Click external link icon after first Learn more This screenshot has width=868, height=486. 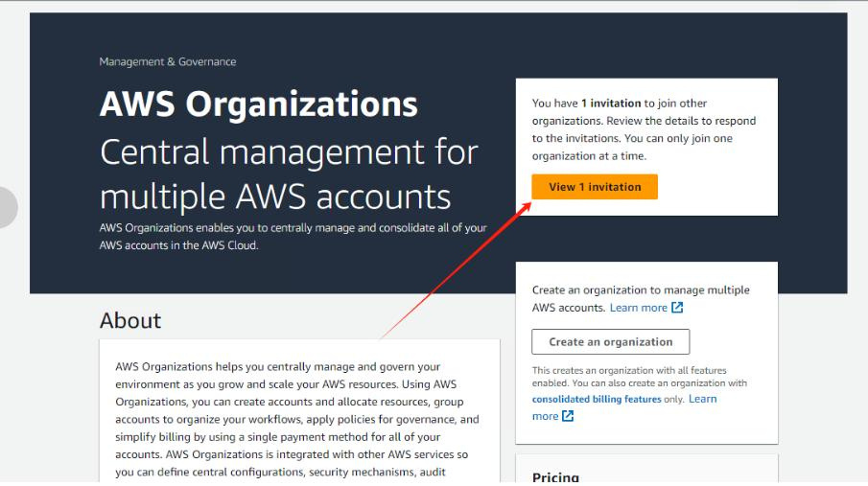[x=677, y=308]
